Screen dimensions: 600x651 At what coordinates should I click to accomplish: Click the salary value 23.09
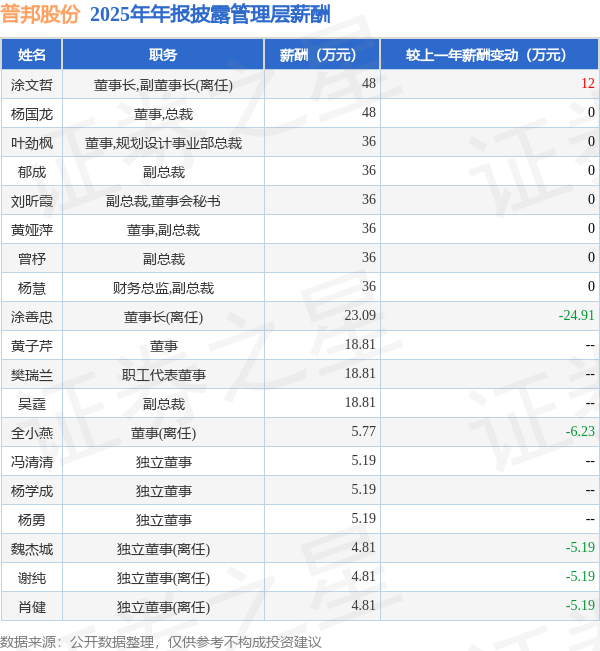coord(360,315)
